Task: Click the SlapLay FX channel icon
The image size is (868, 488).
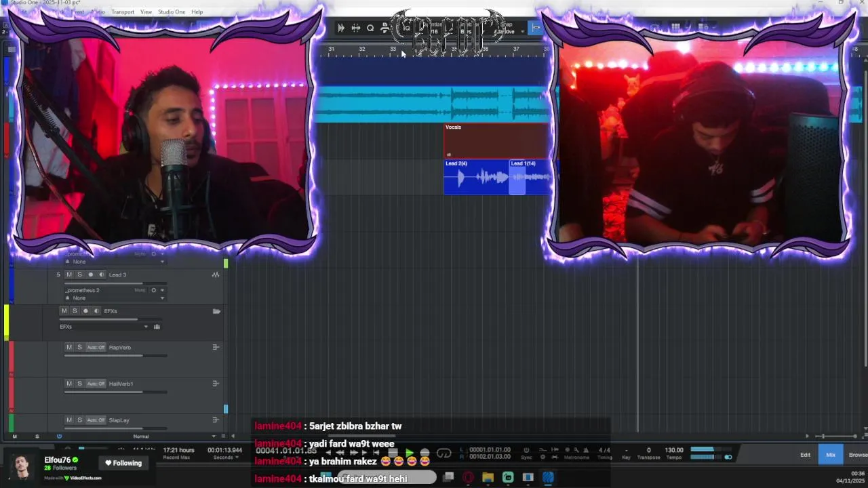Action: pos(216,420)
